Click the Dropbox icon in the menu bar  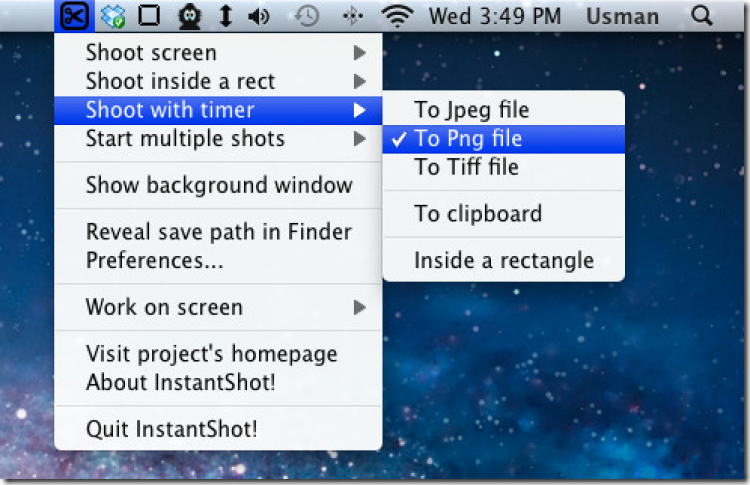(113, 16)
